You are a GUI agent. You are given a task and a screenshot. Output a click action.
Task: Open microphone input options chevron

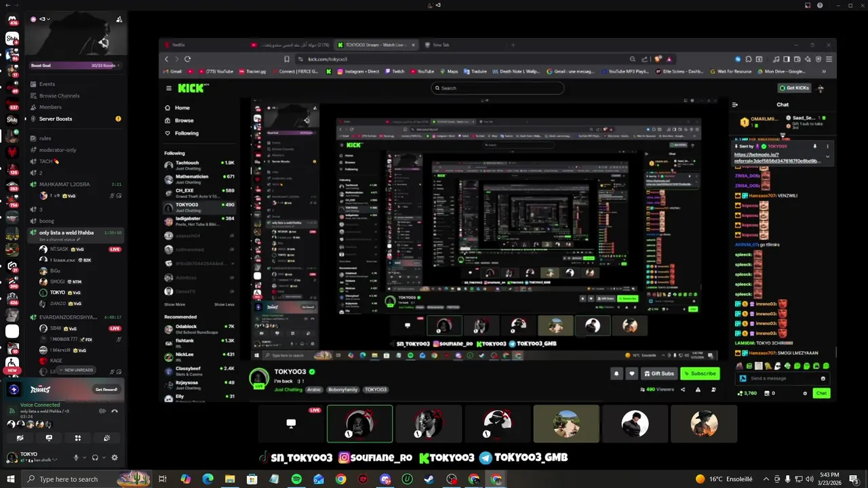pos(85,457)
